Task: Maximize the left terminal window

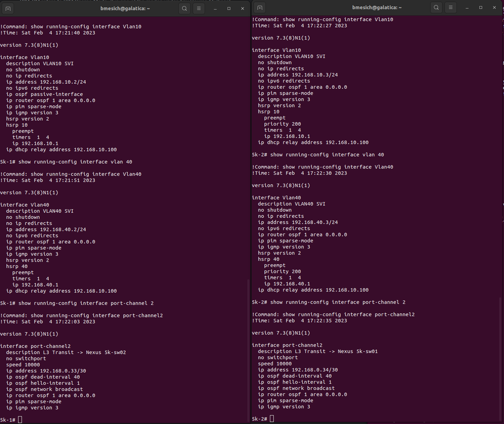Action: coord(229,9)
